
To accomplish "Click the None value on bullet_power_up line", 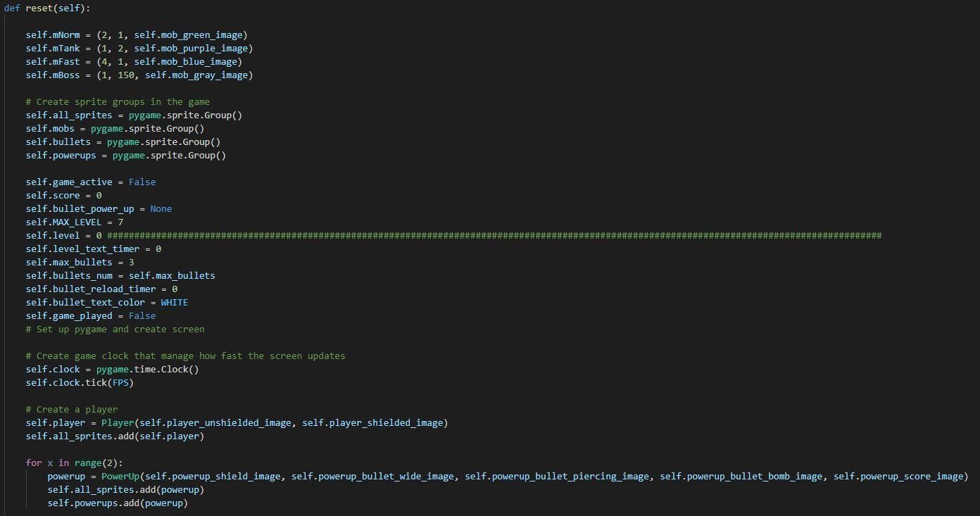I will (161, 208).
